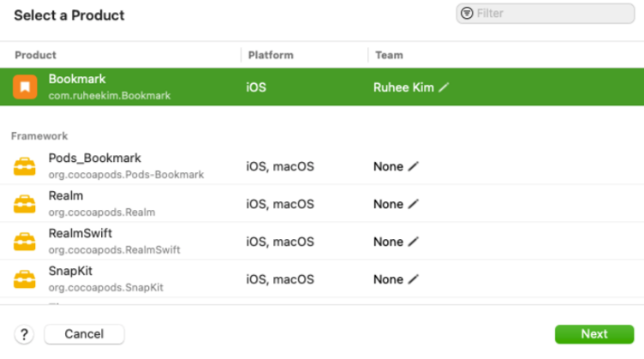The width and height of the screenshot is (644, 359).
Task: Sort by the Platform column header
Action: click(271, 55)
